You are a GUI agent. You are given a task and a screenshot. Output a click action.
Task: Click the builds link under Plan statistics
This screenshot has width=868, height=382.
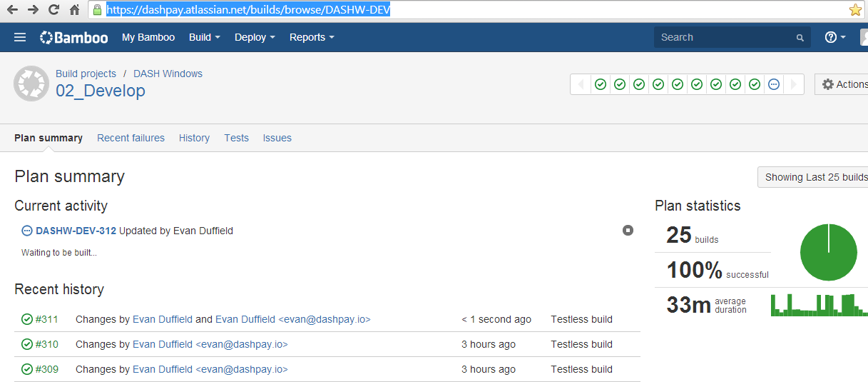click(707, 240)
